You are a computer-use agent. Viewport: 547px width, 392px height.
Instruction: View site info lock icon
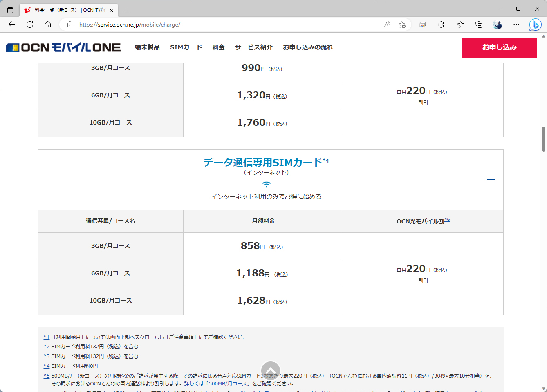point(70,24)
